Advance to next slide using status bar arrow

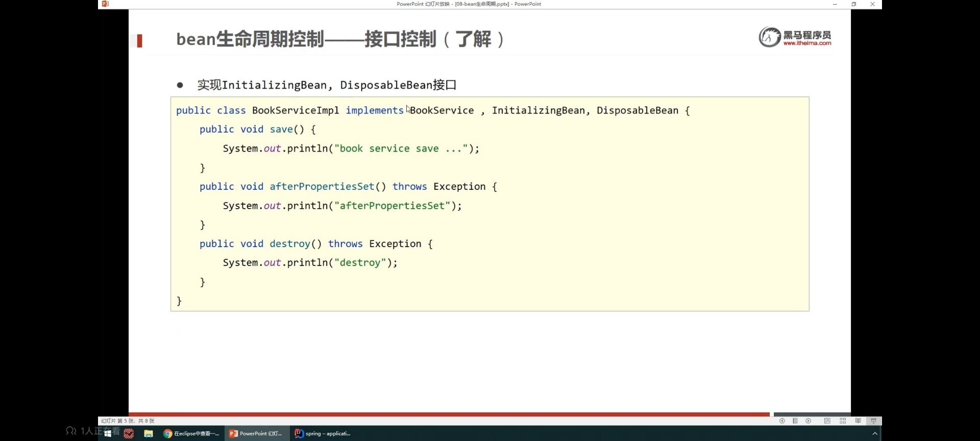(808, 421)
